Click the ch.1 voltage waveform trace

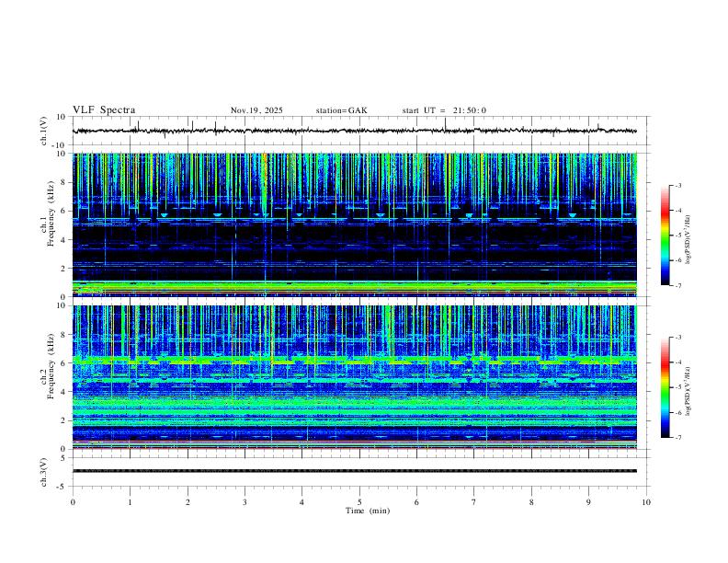coord(354,131)
